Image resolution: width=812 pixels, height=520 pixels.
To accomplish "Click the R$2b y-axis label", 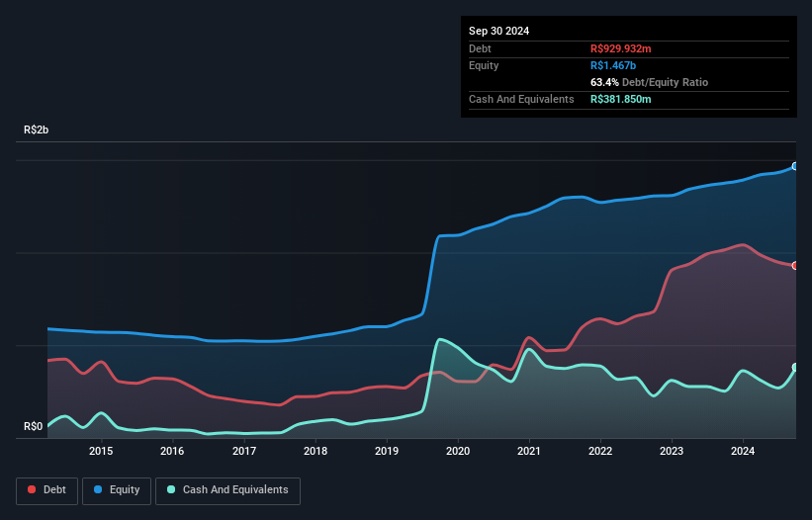I will pyautogui.click(x=37, y=130).
